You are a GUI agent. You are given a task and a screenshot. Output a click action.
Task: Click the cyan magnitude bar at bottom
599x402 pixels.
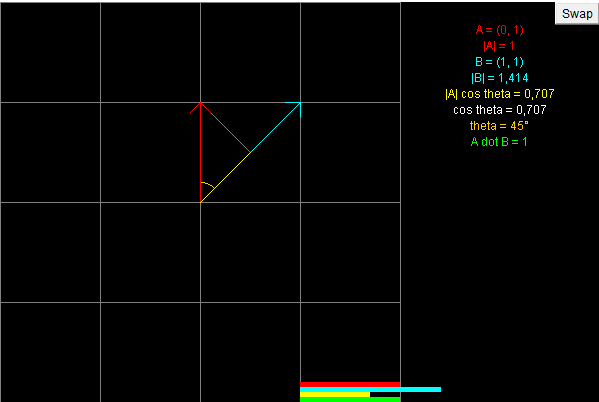(371, 389)
